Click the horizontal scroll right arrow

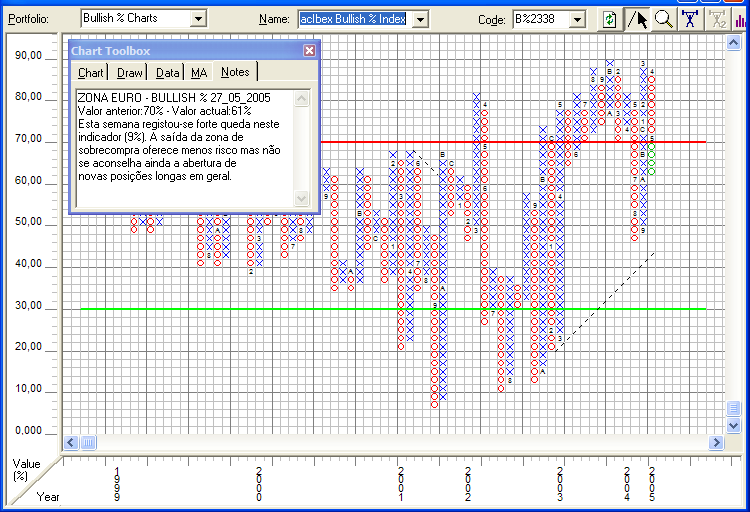click(716, 443)
